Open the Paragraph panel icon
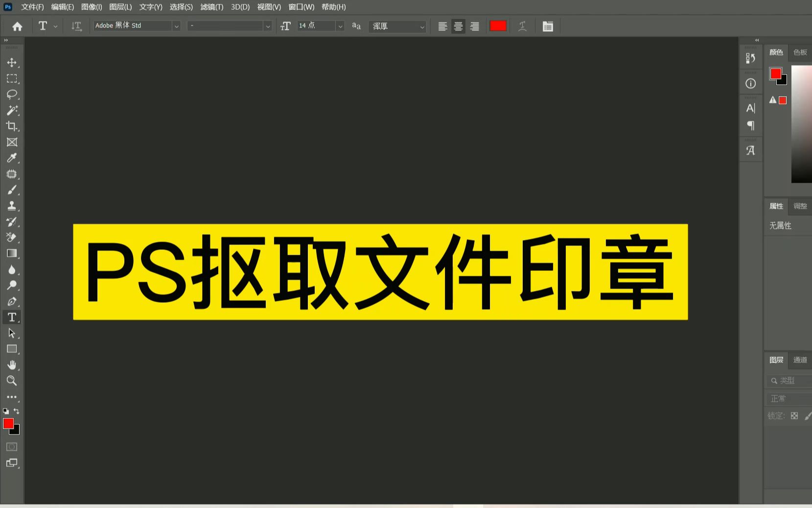812x508 pixels. click(750, 126)
